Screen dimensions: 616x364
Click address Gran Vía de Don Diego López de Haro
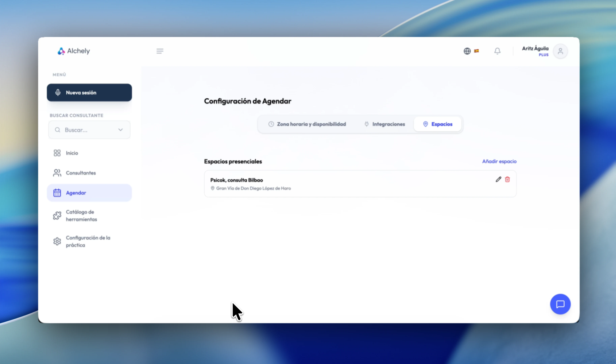coord(253,188)
